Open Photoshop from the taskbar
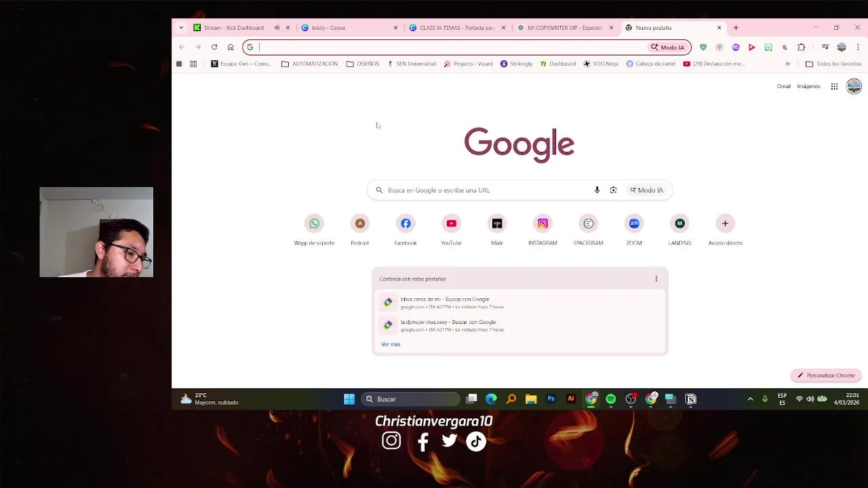868x488 pixels. click(551, 399)
